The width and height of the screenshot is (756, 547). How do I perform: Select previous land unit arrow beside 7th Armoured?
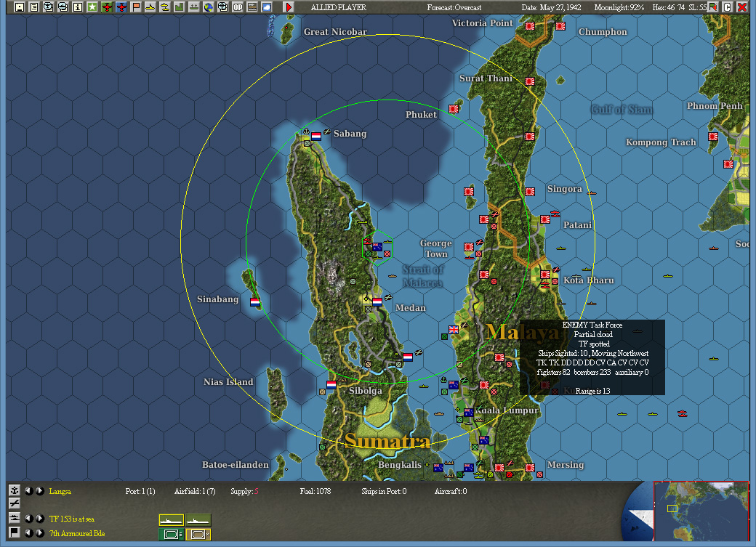coord(29,533)
